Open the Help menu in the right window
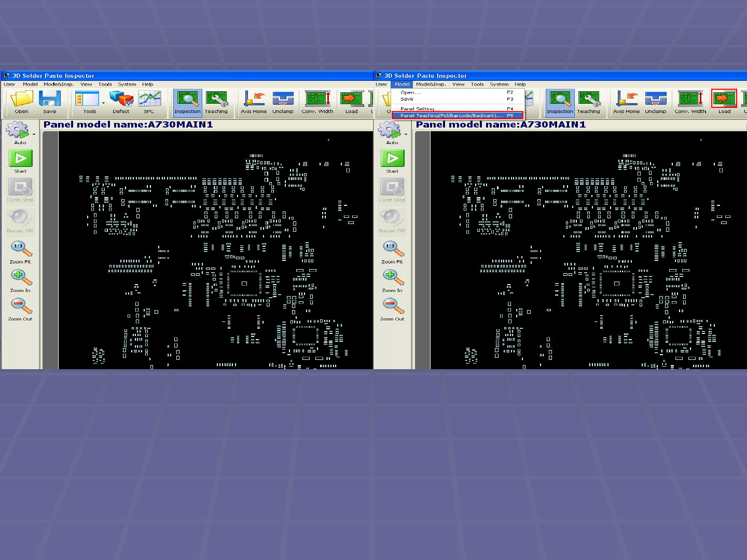Image resolution: width=747 pixels, height=560 pixels. coord(520,84)
